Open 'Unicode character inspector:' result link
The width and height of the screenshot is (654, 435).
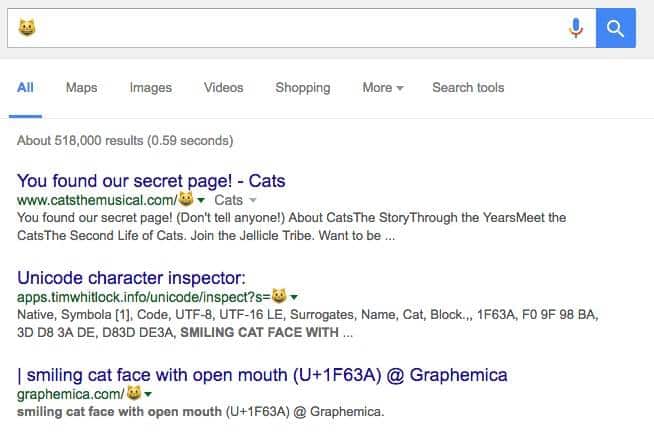tap(132, 278)
